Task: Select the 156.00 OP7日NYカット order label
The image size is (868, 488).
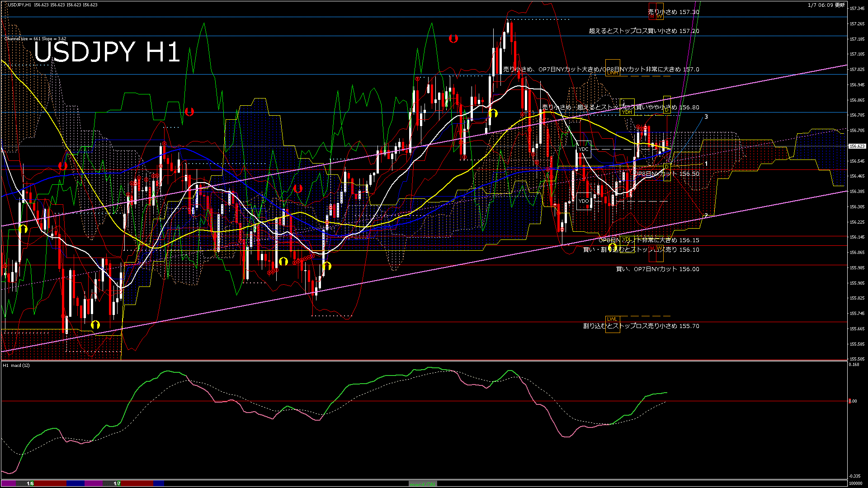Action: pyautogui.click(x=657, y=269)
